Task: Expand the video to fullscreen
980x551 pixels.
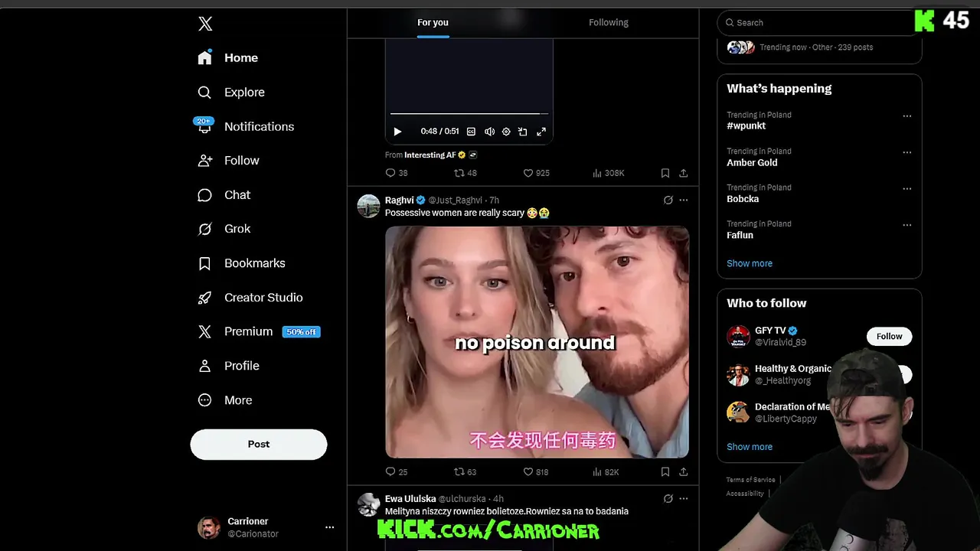Action: coord(541,132)
